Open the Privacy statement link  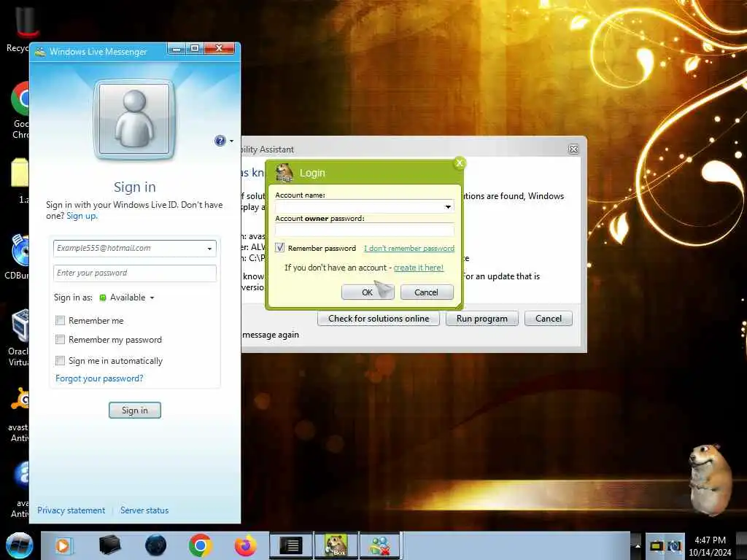[x=71, y=510]
